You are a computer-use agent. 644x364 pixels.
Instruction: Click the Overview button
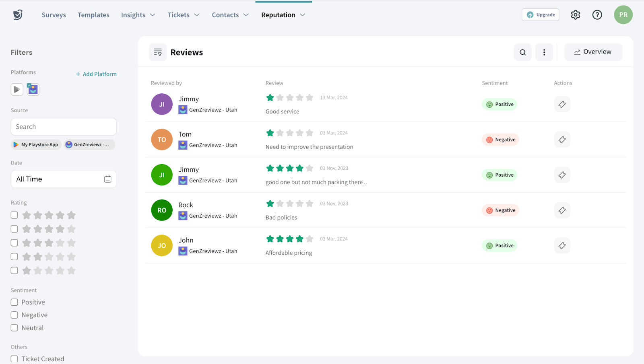(x=593, y=52)
